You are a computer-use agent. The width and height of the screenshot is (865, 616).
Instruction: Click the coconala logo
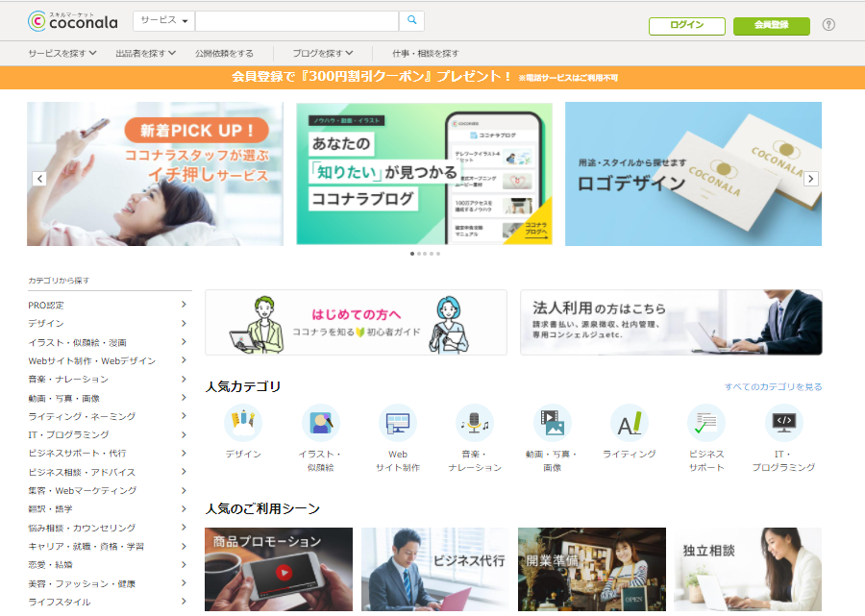pyautogui.click(x=73, y=21)
